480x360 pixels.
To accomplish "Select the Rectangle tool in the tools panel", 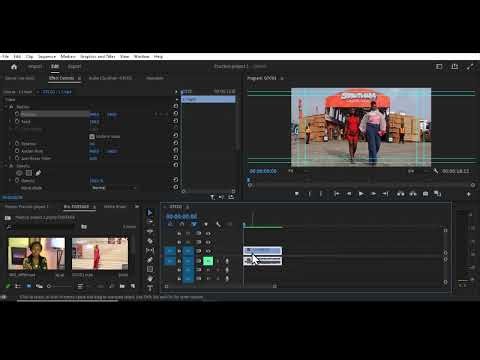I will click(150, 269).
